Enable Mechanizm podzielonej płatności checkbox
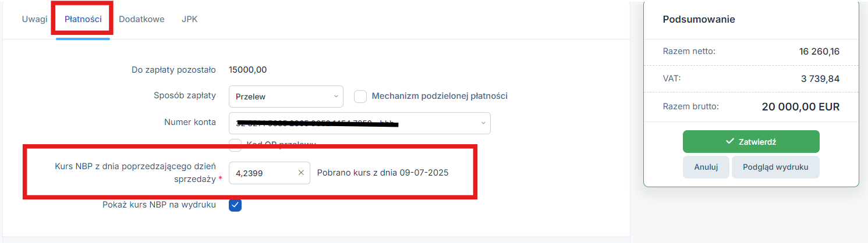This screenshot has height=243, width=868. tap(360, 97)
